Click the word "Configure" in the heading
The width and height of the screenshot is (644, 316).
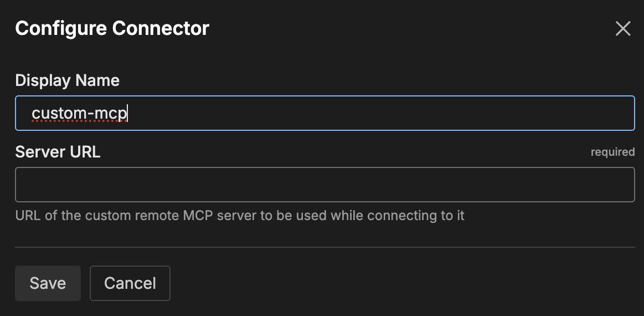pos(61,28)
